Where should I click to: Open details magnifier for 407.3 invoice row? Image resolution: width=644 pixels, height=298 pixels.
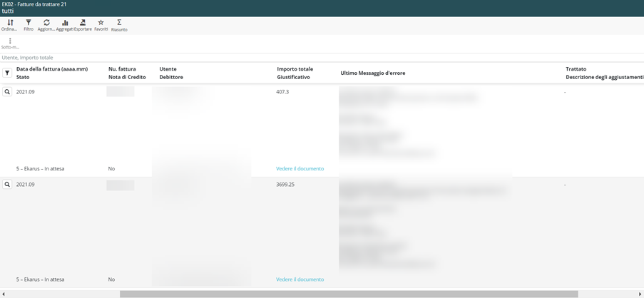coord(7,92)
